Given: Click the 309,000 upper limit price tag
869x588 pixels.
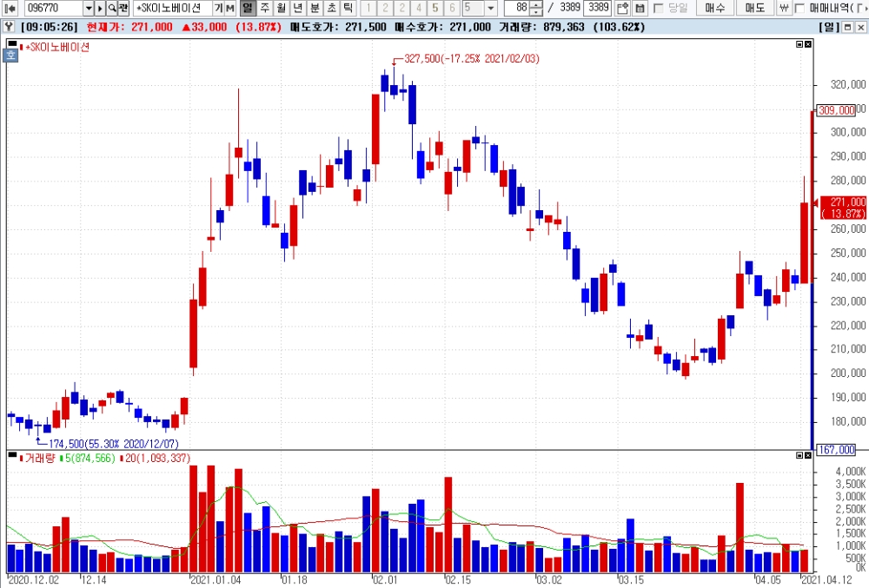Looking at the screenshot, I should [x=836, y=110].
